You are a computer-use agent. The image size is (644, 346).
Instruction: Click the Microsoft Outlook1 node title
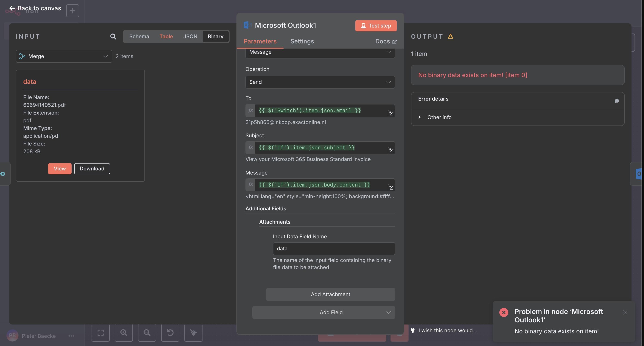tap(285, 25)
